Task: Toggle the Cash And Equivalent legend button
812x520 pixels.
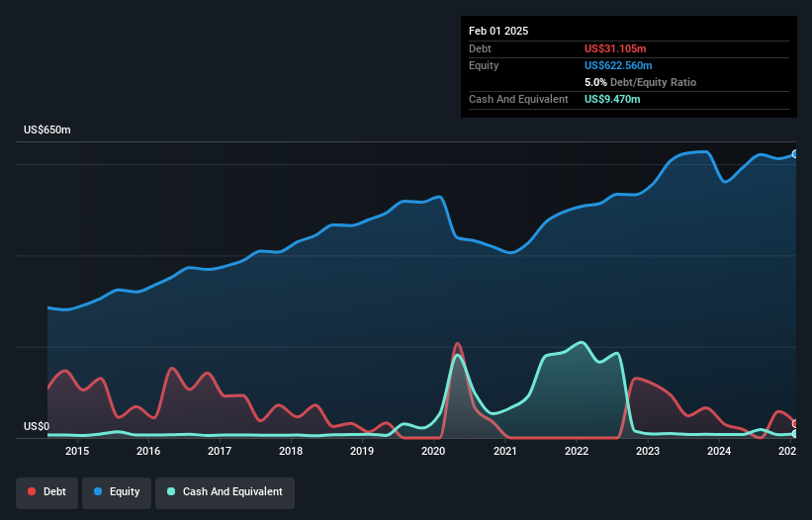Action: [x=225, y=492]
